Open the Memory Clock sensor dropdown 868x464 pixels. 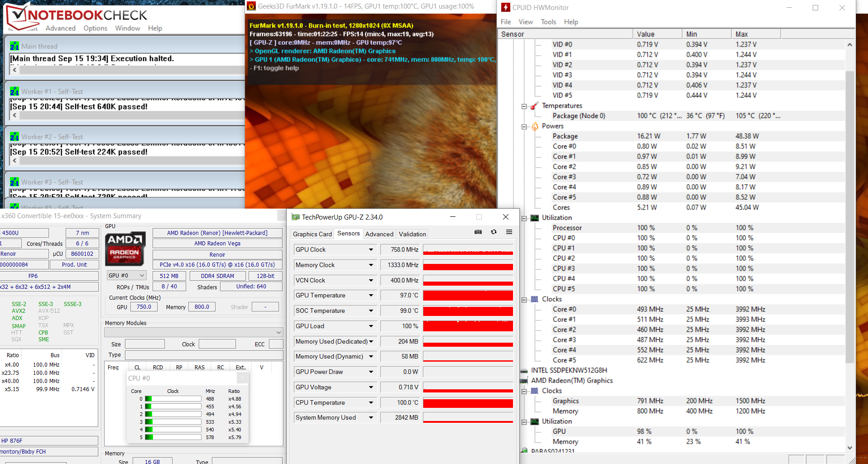click(x=371, y=265)
